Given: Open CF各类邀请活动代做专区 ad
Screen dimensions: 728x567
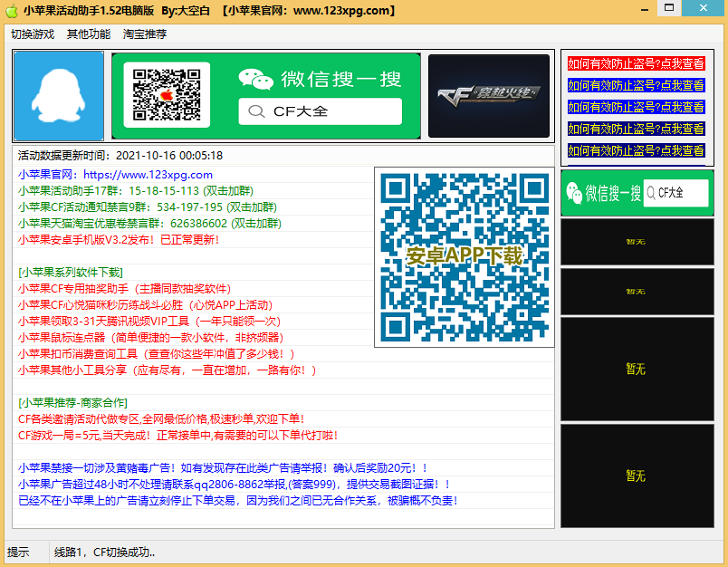Looking at the screenshot, I should pyautogui.click(x=161, y=418).
